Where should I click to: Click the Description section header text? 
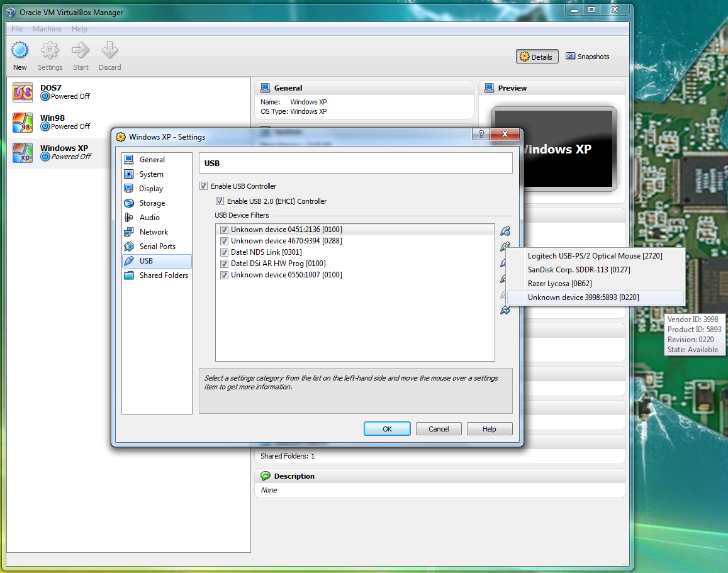[x=294, y=476]
